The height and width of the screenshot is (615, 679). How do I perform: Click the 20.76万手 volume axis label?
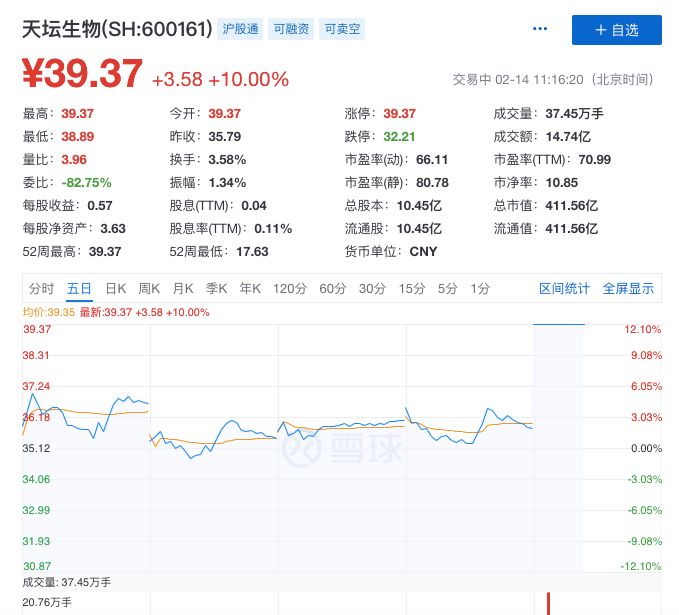click(x=47, y=602)
